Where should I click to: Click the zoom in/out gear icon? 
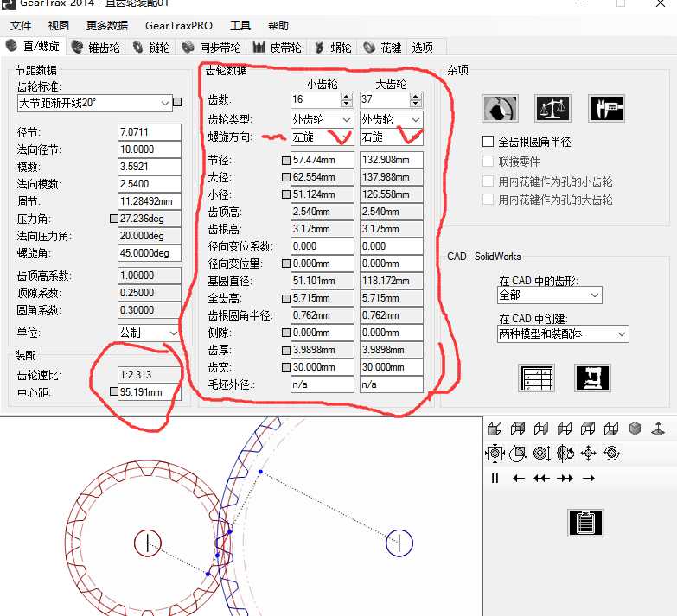pos(541,454)
